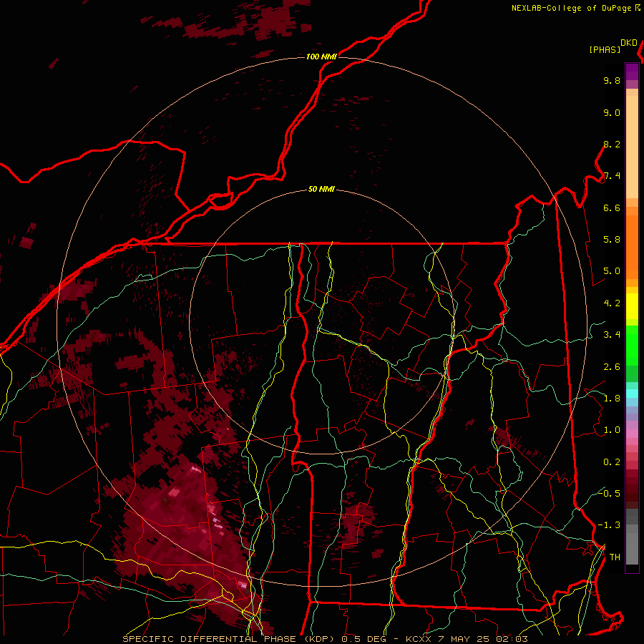Click the 4.2 scale label
The height and width of the screenshot is (644, 644).
(x=612, y=303)
